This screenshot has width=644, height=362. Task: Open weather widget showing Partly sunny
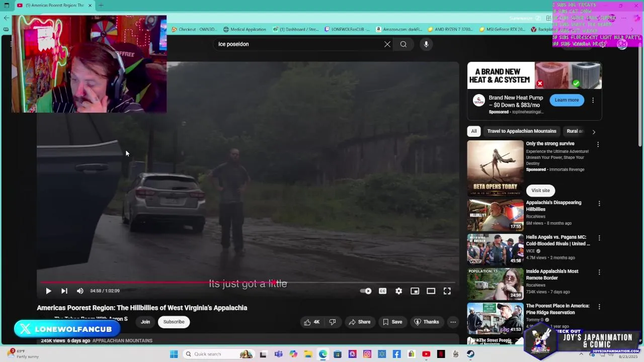pos(24,354)
